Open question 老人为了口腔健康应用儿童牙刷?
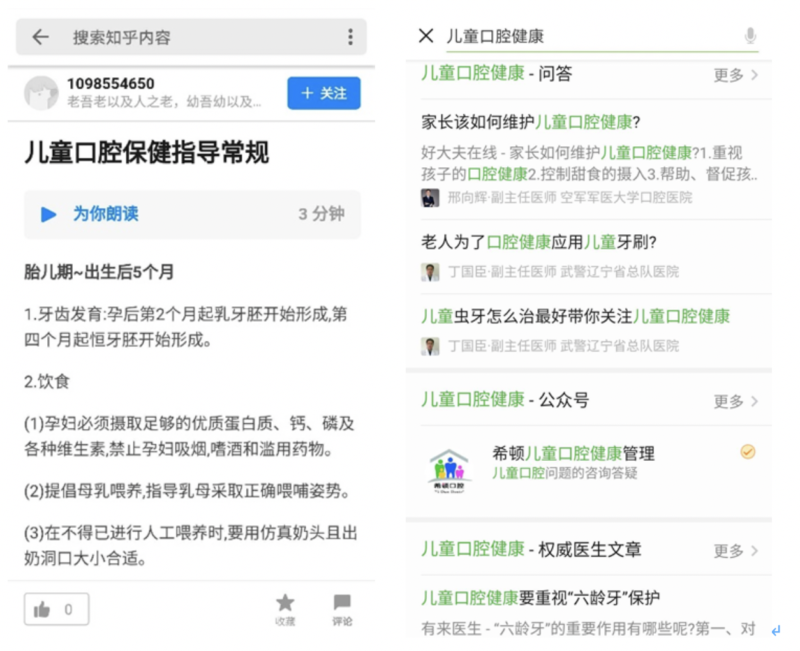The height and width of the screenshot is (651, 800). [x=539, y=242]
